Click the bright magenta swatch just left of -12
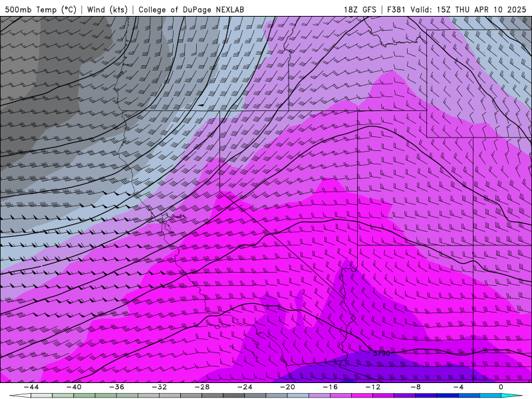 [362, 396]
